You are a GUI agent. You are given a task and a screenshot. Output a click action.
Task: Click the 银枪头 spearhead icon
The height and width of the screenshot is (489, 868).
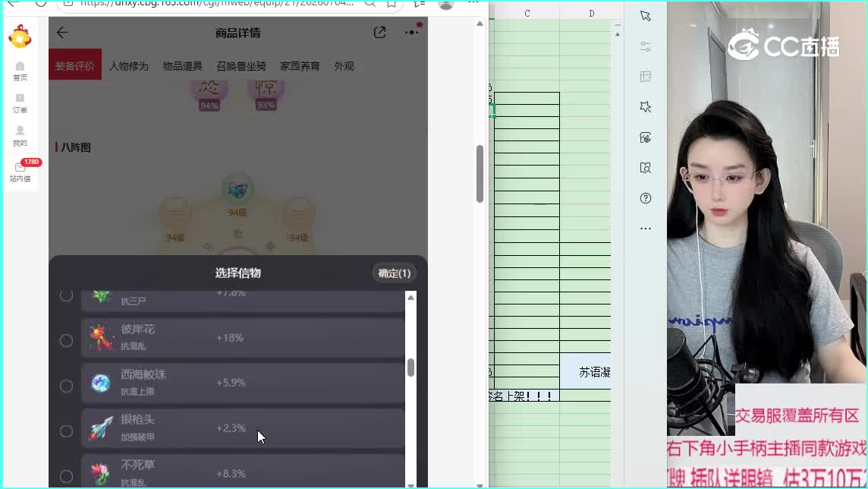point(101,429)
